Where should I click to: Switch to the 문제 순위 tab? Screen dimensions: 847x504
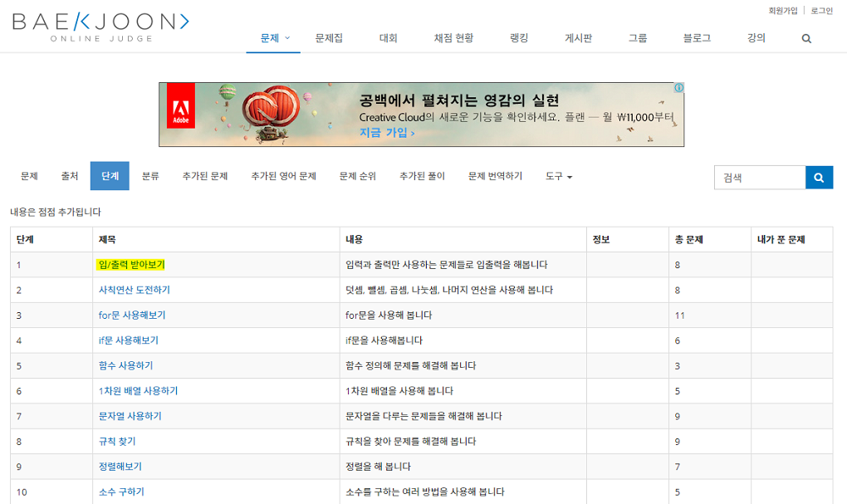358,176
